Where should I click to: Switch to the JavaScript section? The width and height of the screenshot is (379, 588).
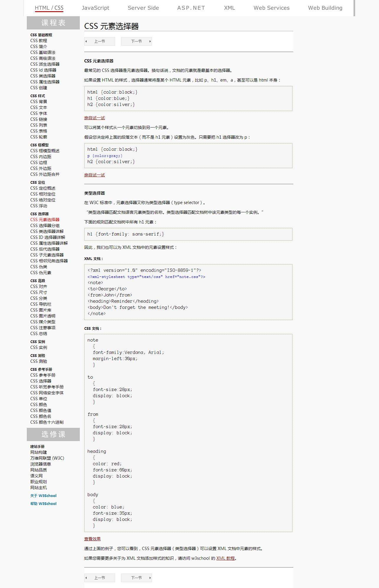[x=95, y=8]
